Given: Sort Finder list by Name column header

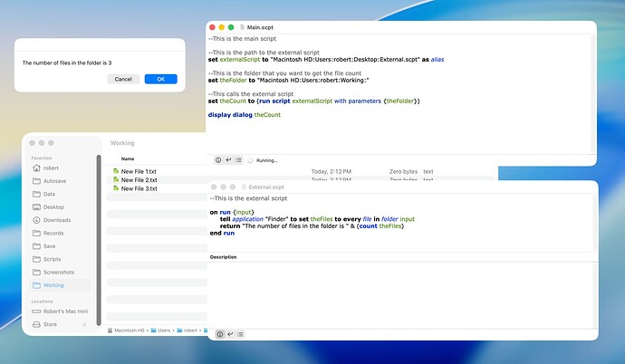Looking at the screenshot, I should (x=128, y=158).
